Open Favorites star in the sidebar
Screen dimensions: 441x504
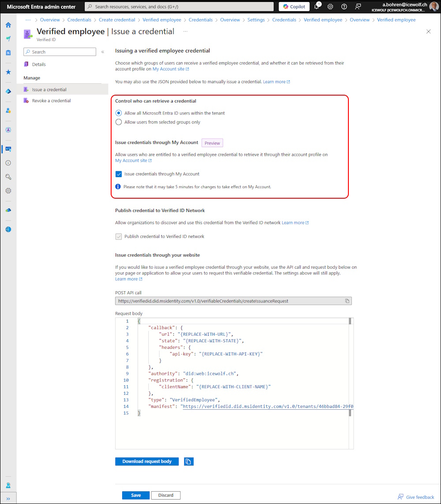click(8, 72)
